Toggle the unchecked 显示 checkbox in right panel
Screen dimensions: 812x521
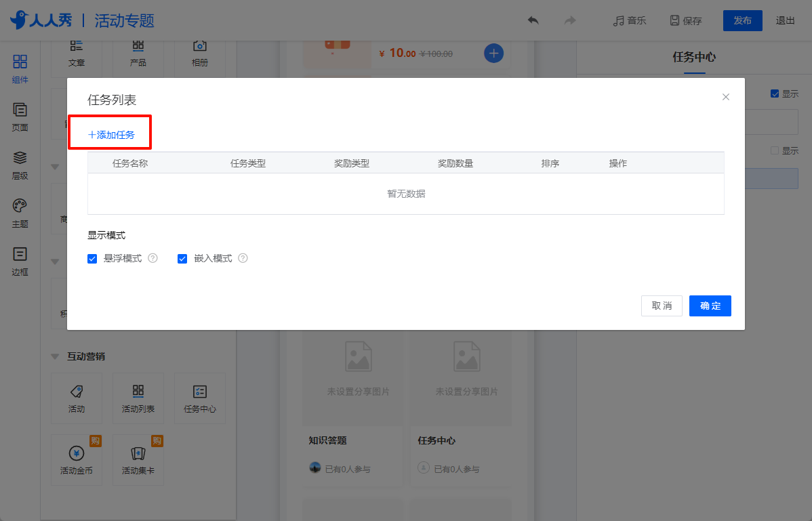(775, 150)
